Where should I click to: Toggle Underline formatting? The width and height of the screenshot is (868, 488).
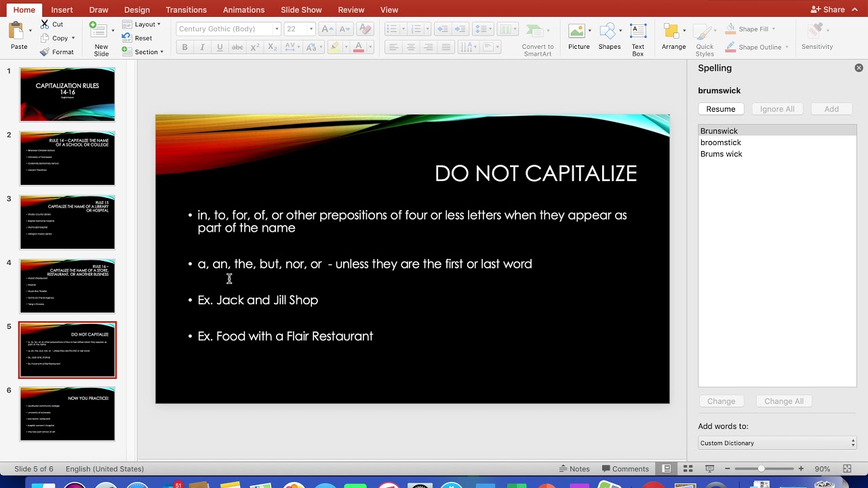220,47
